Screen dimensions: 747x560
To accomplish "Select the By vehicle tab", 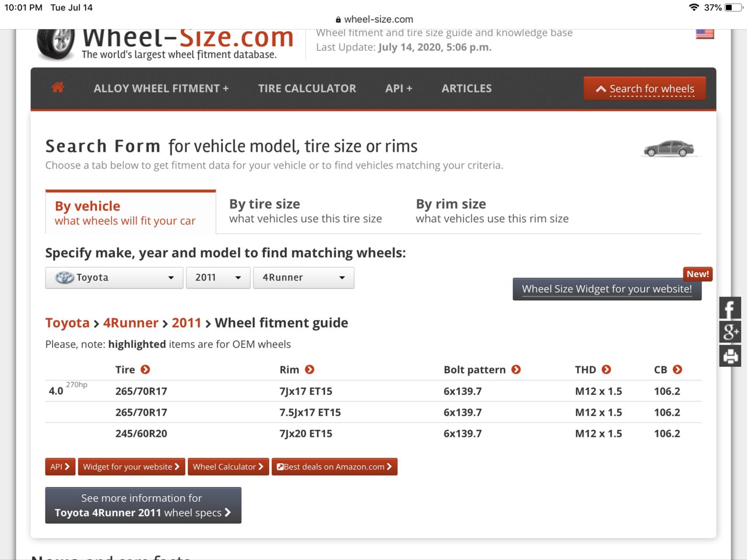I will 131,213.
